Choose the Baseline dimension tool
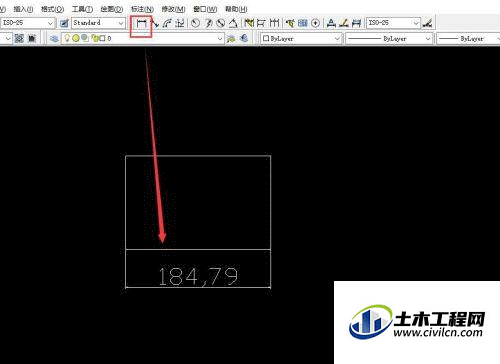Image resolution: width=500 pixels, height=364 pixels. click(x=261, y=23)
